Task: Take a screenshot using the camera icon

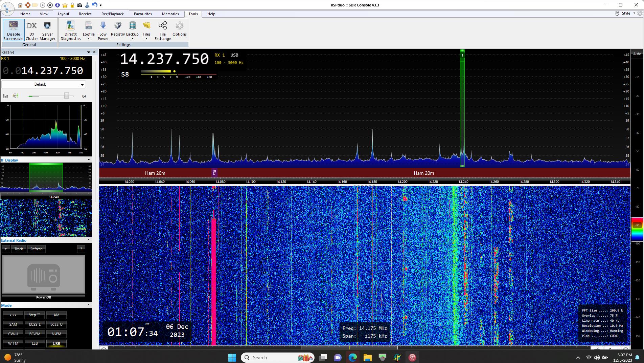Action: [79, 5]
